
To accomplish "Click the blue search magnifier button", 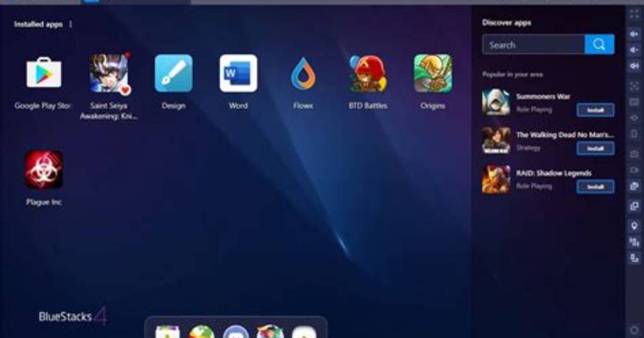I will coord(600,44).
